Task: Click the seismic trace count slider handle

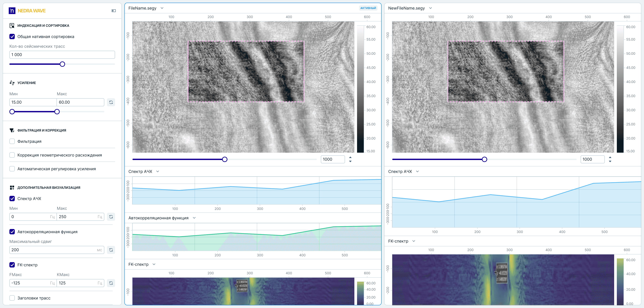Action: point(63,64)
